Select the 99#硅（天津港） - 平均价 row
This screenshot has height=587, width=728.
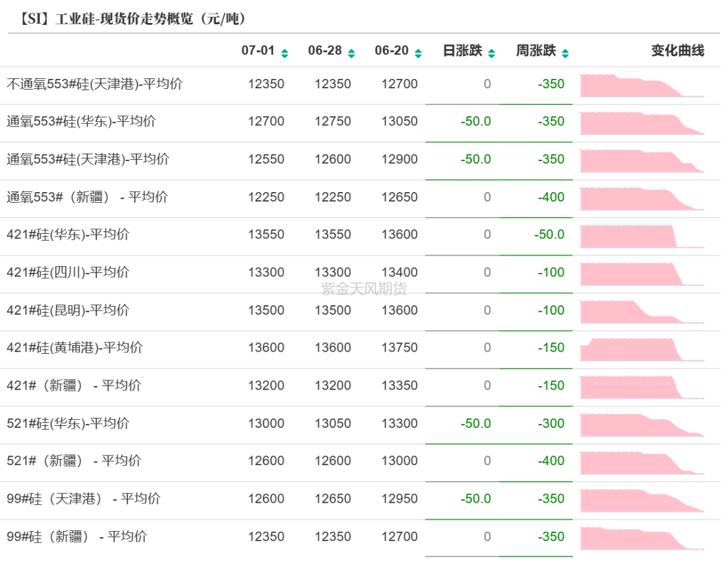84,499
